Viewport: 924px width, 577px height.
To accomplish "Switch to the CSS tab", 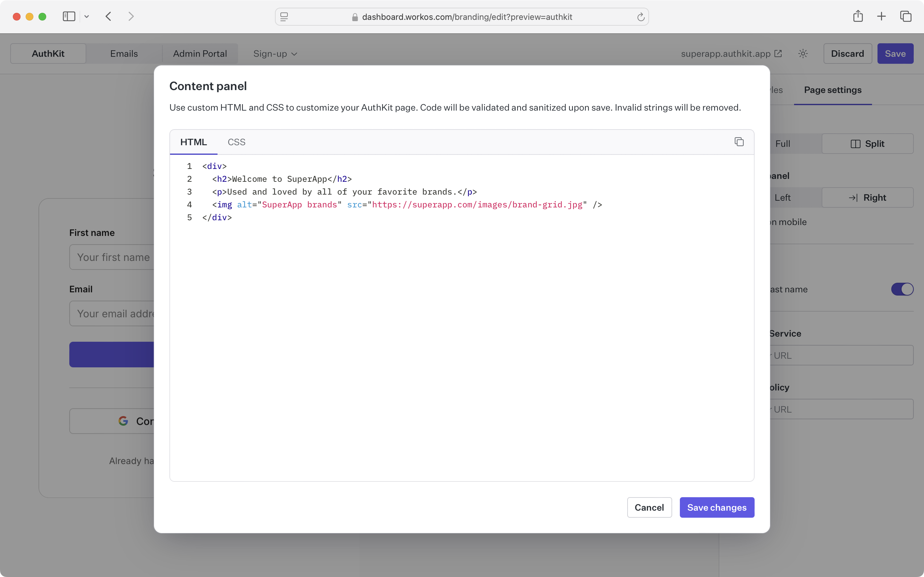I will (236, 142).
